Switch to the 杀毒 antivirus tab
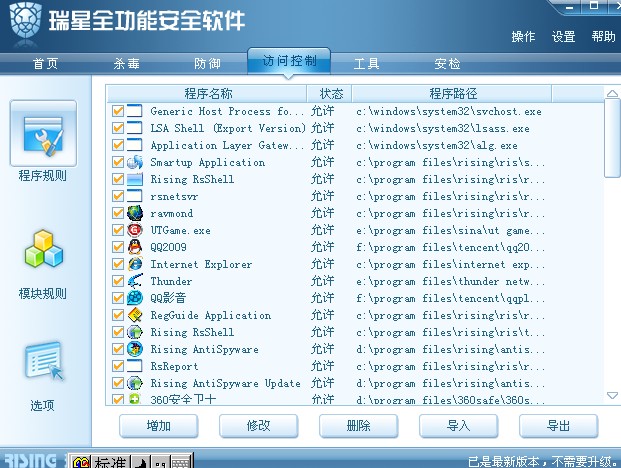The width and height of the screenshot is (621, 468). click(x=126, y=63)
